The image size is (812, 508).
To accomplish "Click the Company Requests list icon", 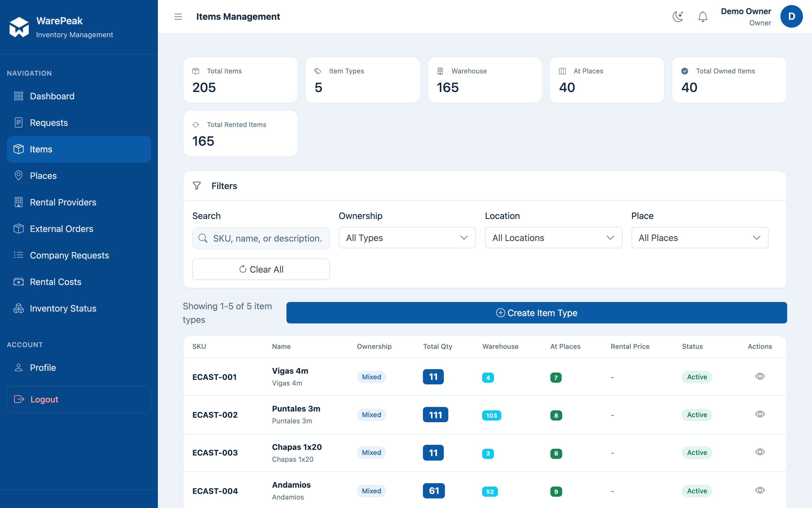I will (18, 255).
